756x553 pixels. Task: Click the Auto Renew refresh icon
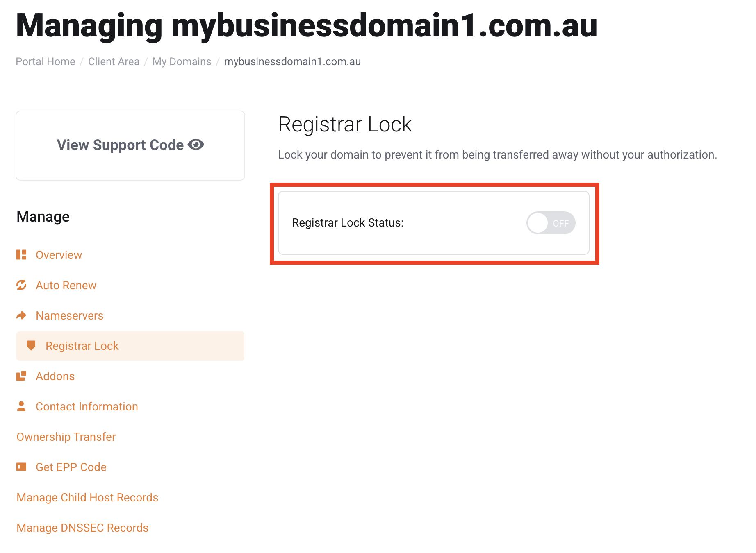[x=21, y=285]
